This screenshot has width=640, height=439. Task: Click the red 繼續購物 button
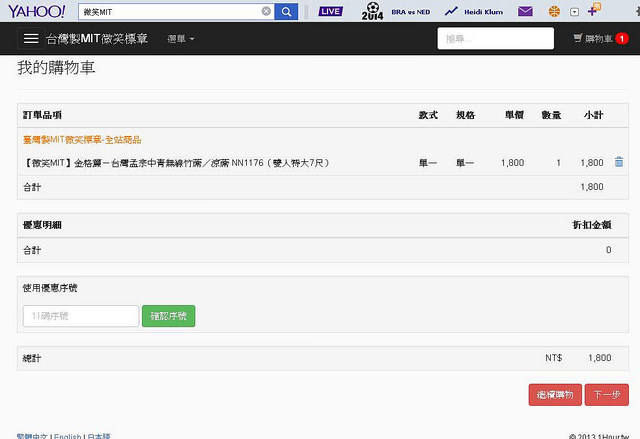point(555,395)
